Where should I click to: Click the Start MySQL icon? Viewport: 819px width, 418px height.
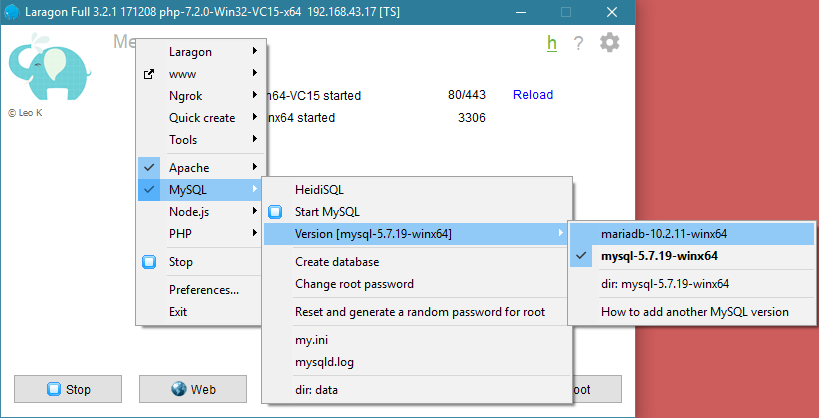pyautogui.click(x=275, y=212)
